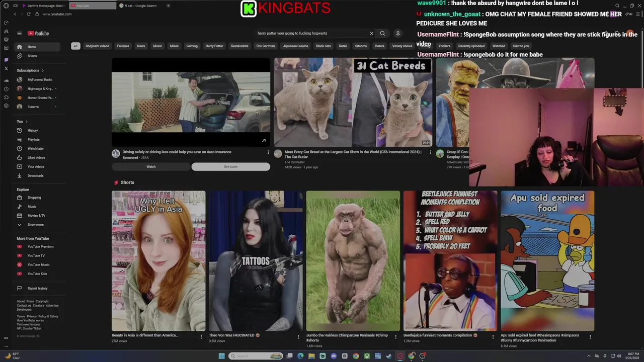Open Playlists in the sidebar
Viewport: 644px width, 362px height.
pos(37,139)
